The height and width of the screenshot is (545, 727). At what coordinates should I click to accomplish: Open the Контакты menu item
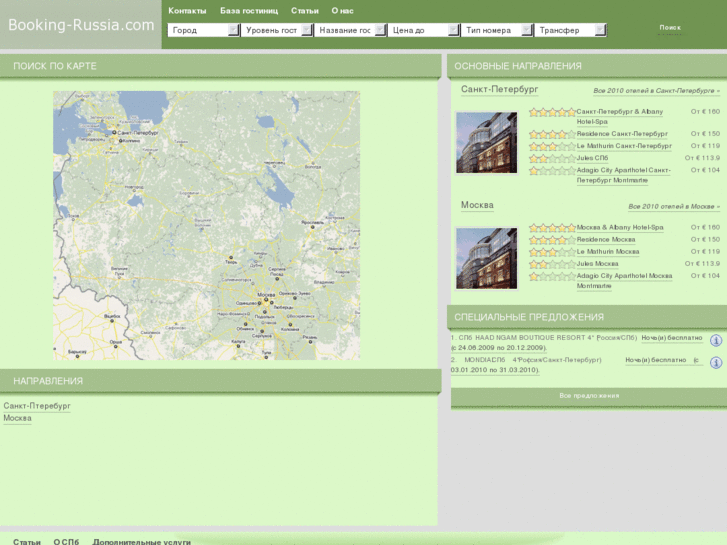pyautogui.click(x=187, y=10)
